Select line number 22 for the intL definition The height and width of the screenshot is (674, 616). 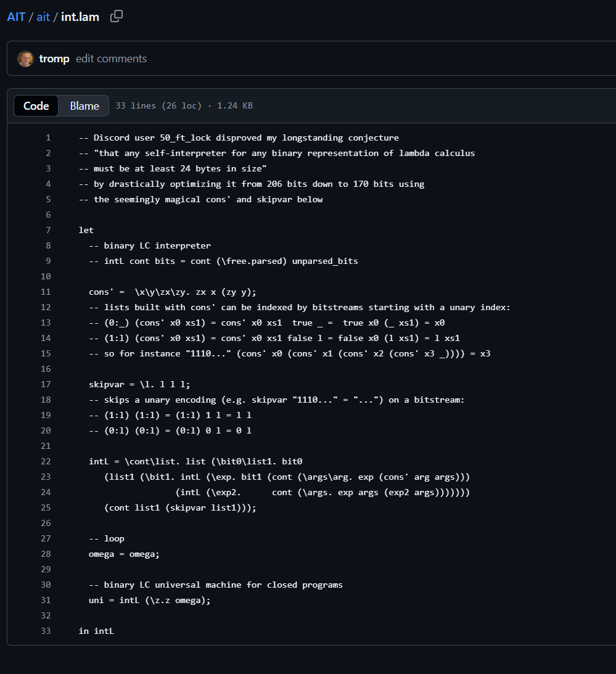coord(46,461)
